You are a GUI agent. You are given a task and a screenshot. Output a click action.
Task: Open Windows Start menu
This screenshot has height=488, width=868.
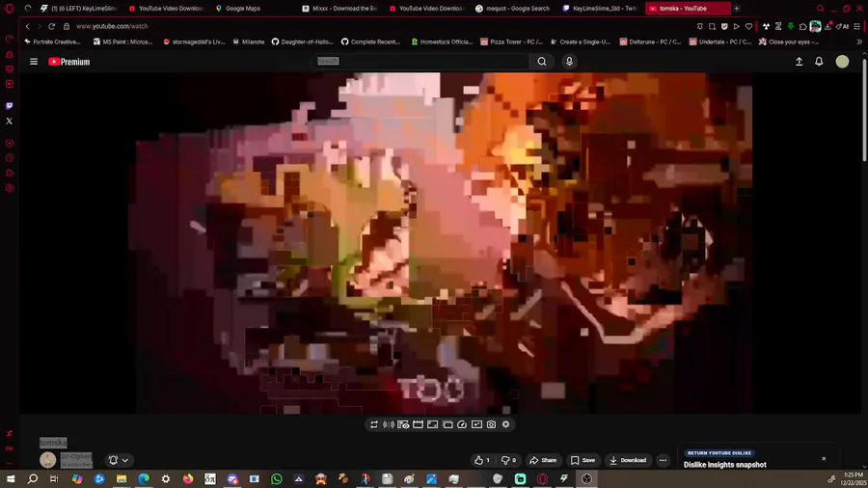click(x=11, y=478)
